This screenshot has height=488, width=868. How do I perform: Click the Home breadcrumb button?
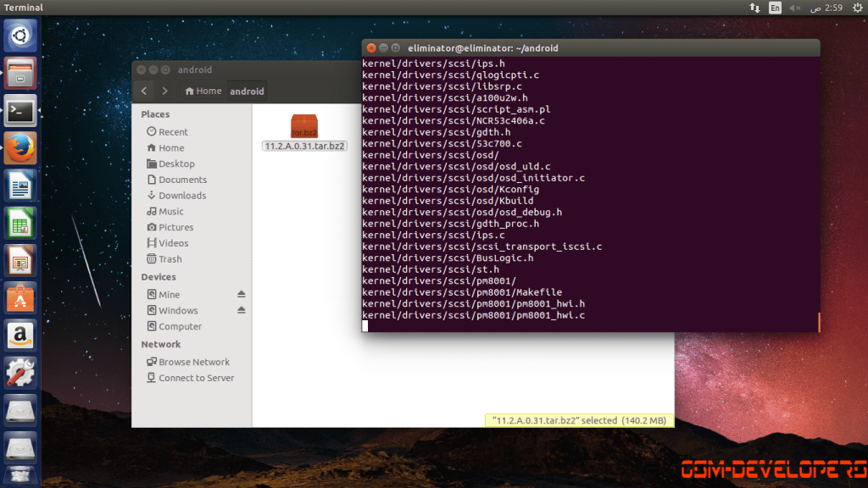pyautogui.click(x=203, y=91)
